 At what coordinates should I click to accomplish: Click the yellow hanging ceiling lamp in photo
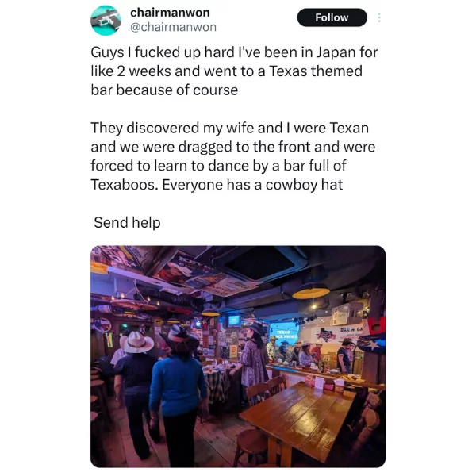(310, 291)
